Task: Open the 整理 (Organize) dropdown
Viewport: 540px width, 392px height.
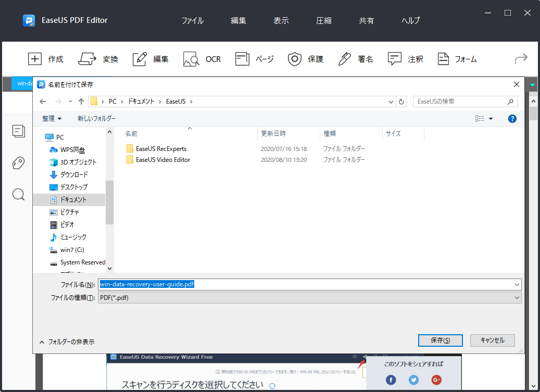Action: (52, 118)
